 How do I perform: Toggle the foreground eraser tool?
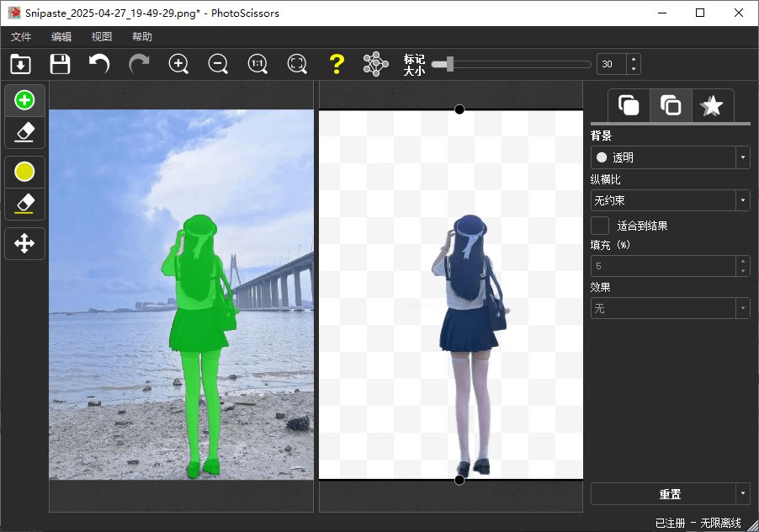pyautogui.click(x=25, y=131)
